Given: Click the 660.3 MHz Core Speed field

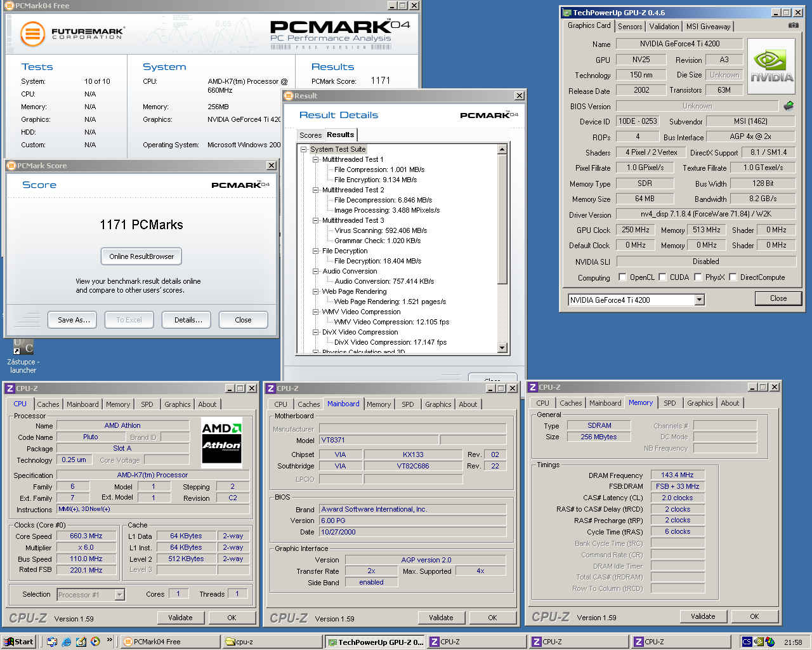Looking at the screenshot, I should pyautogui.click(x=86, y=536).
